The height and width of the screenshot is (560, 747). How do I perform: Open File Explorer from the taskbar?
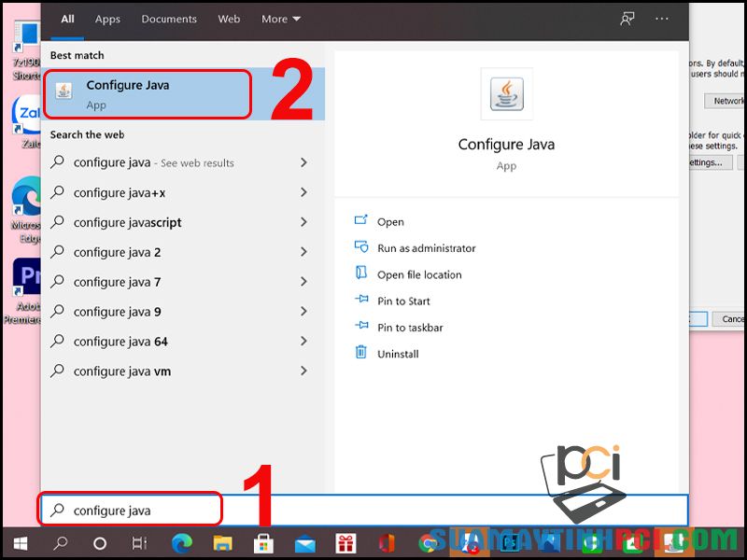point(222,541)
